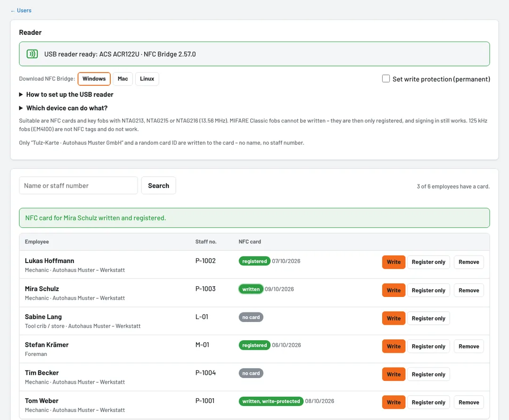Register only for Mira Schulz
This screenshot has height=420, width=509.
pyautogui.click(x=428, y=290)
